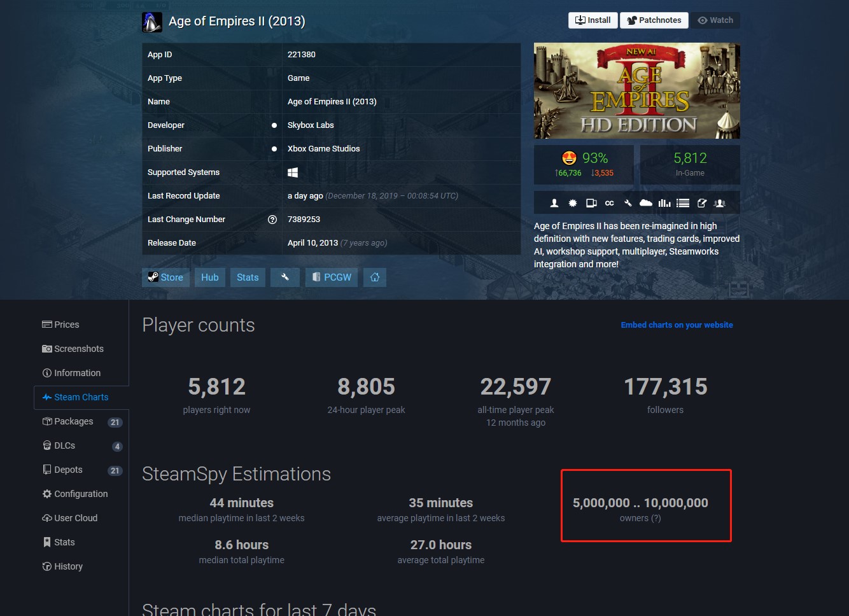Screen dimensions: 849x616
Task: Click the single-player person feature icon
Action: coord(554,203)
